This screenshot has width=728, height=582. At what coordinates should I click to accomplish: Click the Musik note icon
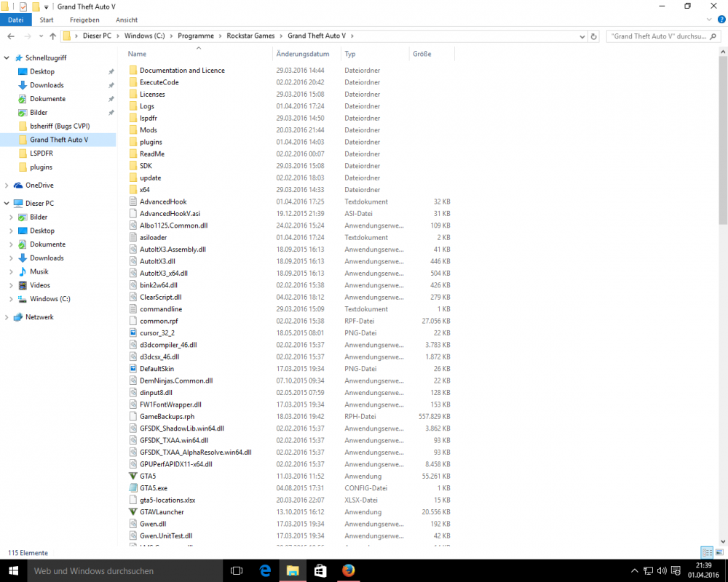point(23,271)
